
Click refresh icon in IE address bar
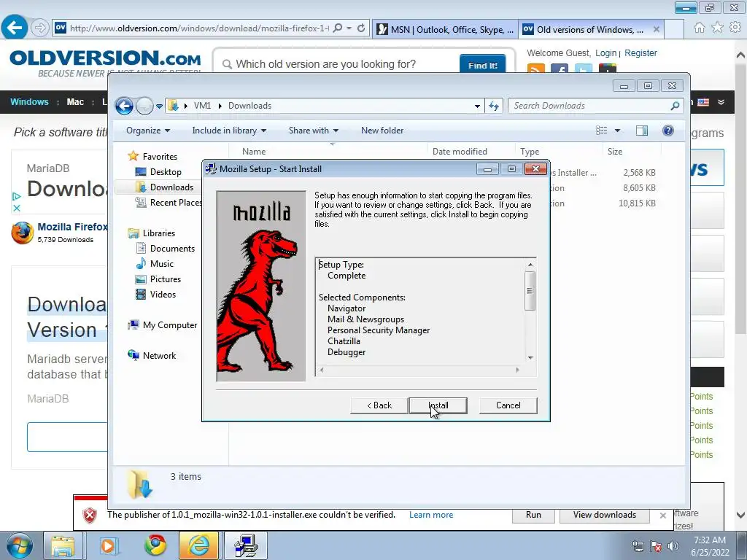(x=361, y=28)
